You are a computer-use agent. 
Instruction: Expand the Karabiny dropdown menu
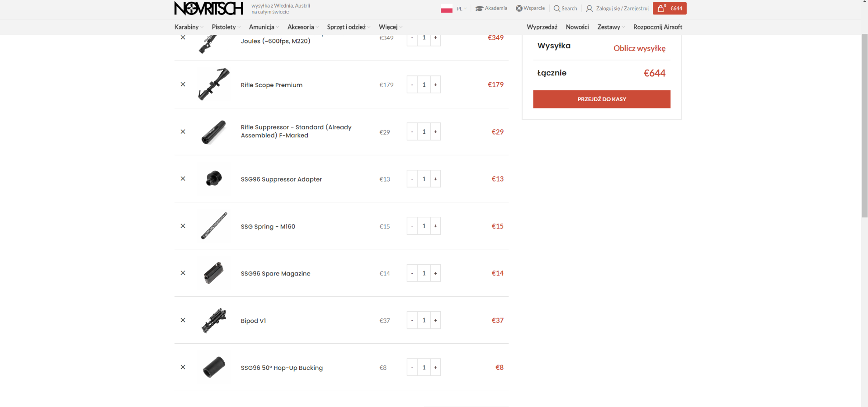[189, 27]
